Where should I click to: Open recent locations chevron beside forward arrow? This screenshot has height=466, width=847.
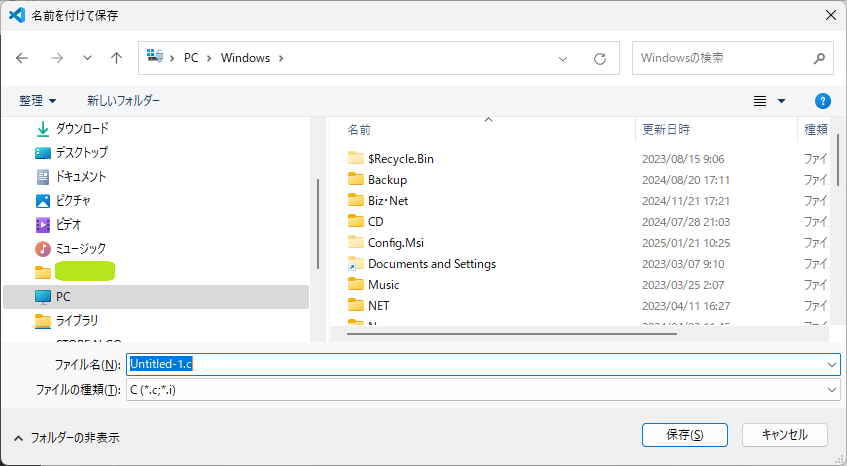(87, 58)
